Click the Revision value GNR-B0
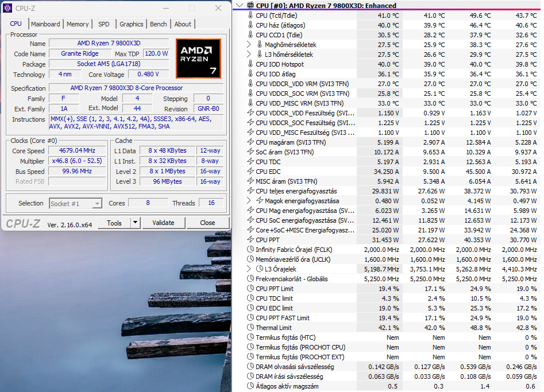544x392 pixels. pyautogui.click(x=208, y=108)
